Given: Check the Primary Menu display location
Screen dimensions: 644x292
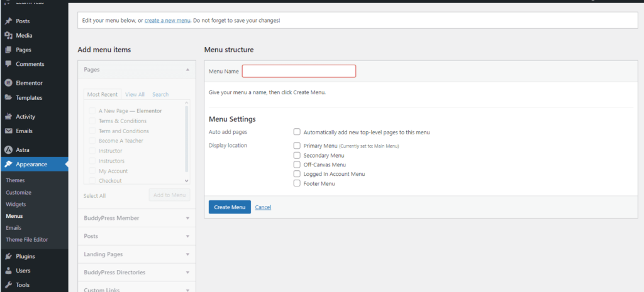Looking at the screenshot, I should coord(297,146).
